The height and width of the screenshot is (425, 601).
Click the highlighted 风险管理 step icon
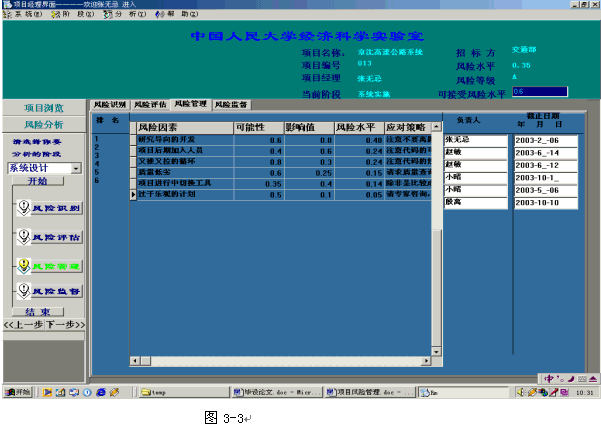tap(24, 266)
